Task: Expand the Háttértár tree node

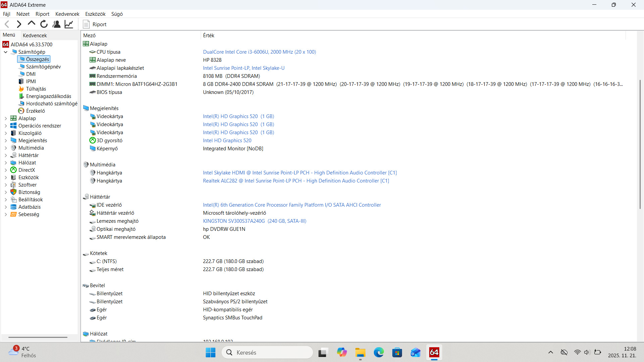Action: [x=6, y=155]
